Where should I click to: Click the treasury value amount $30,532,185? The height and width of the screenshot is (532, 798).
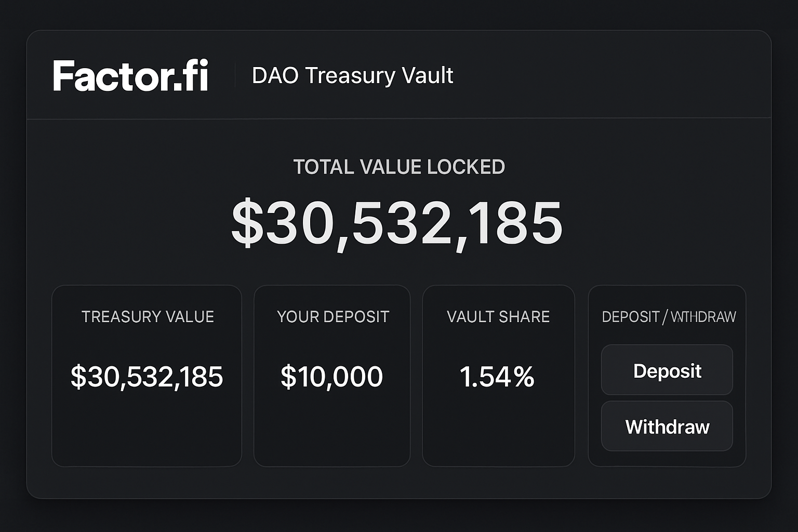pos(147,377)
